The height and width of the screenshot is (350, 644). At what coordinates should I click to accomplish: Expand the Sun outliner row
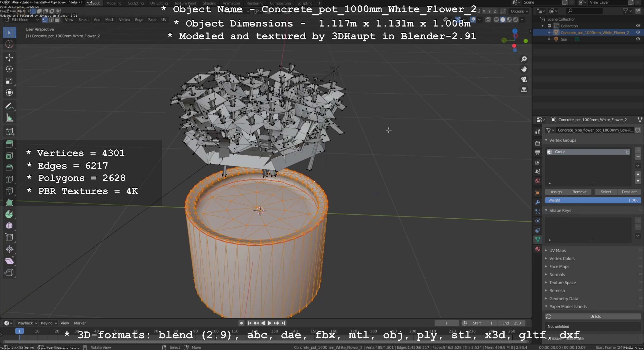tap(549, 39)
